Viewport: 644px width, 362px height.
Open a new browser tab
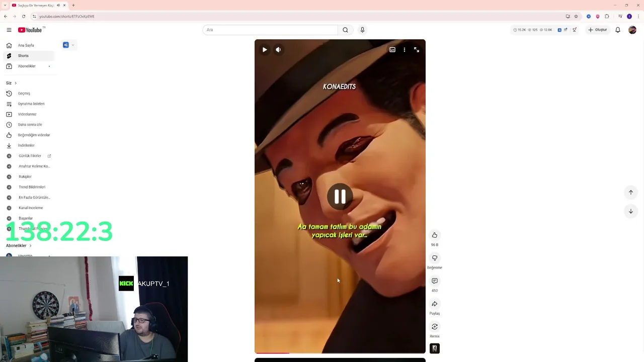point(73,5)
